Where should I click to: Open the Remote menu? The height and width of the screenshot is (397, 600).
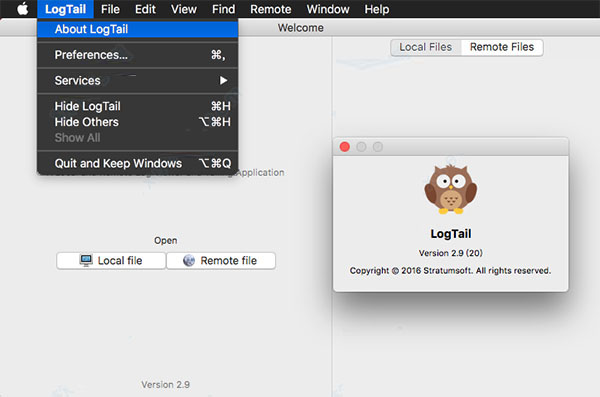(271, 9)
